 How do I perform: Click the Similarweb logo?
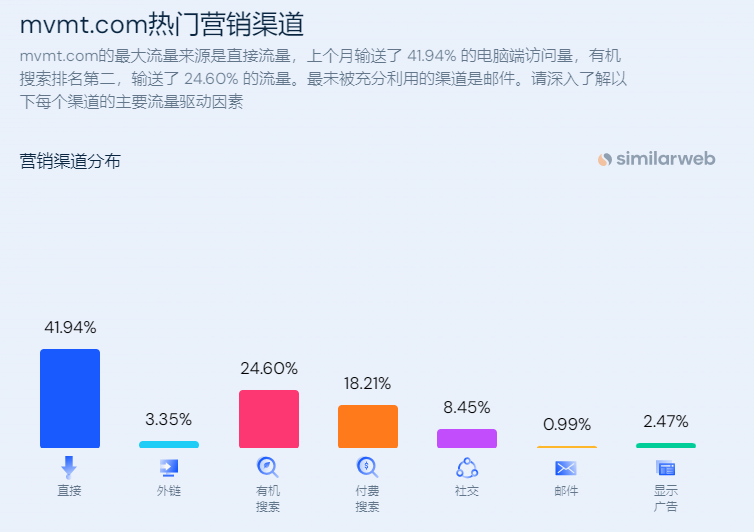(656, 159)
